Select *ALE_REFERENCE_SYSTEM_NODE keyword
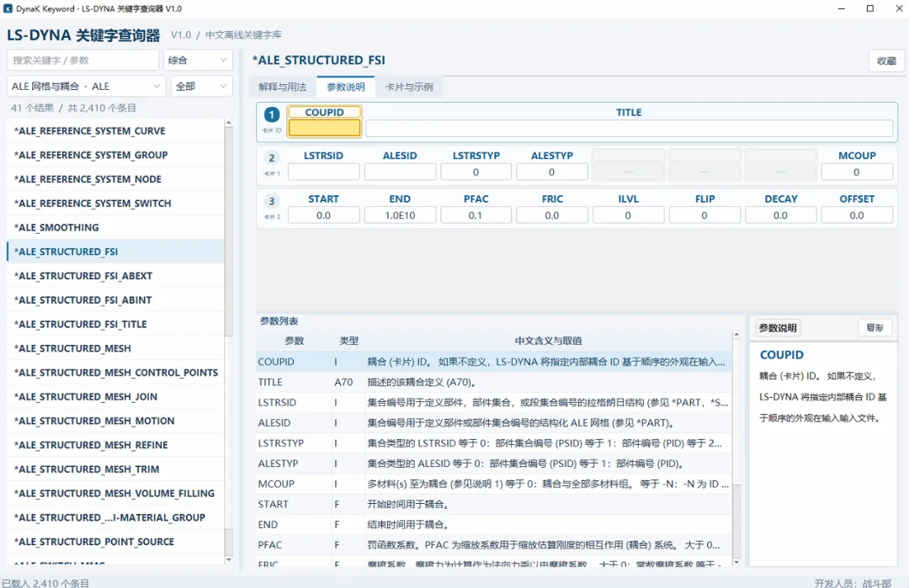 (x=115, y=179)
